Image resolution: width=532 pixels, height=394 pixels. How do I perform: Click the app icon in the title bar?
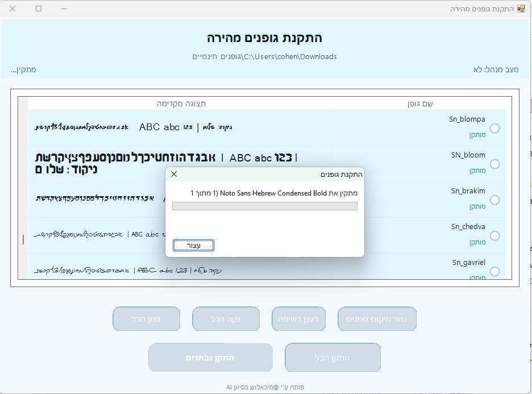(x=521, y=9)
